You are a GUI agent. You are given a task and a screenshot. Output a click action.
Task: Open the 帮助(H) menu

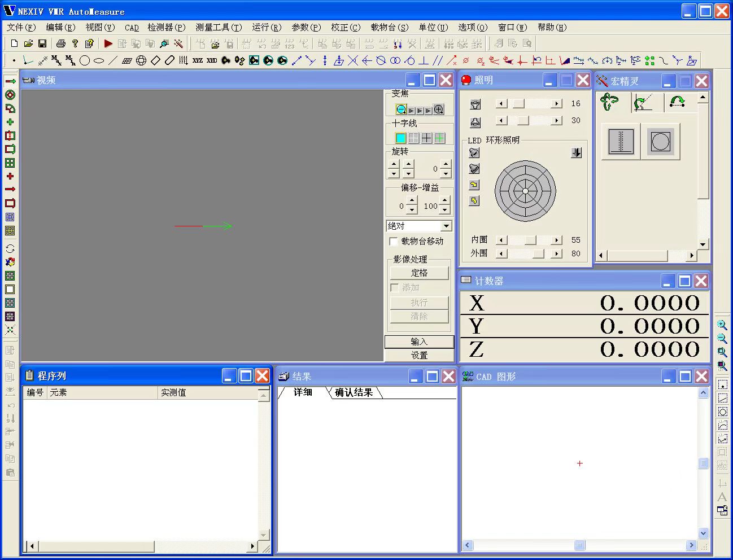552,27
